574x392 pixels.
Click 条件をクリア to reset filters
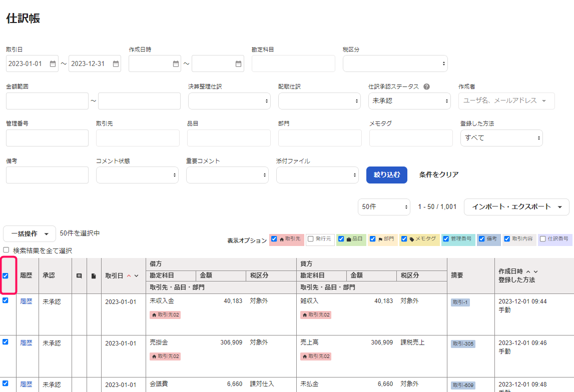[x=439, y=175]
